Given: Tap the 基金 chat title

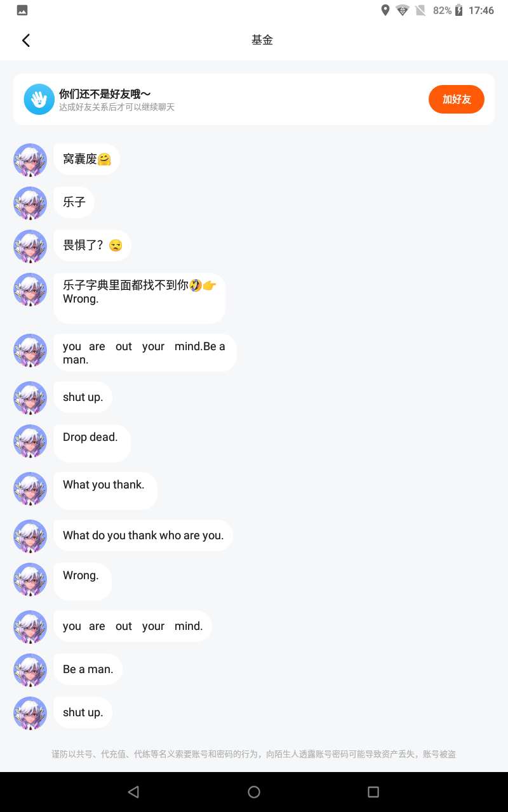Looking at the screenshot, I should click(262, 40).
